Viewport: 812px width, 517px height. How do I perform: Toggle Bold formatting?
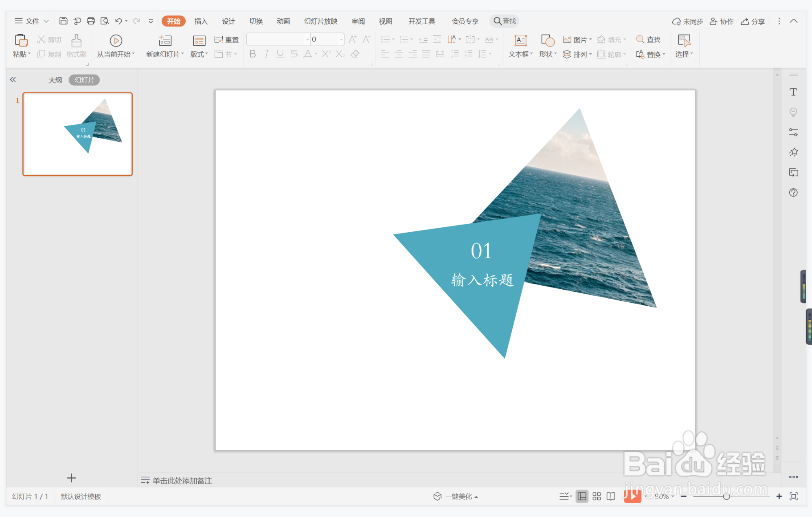(252, 54)
